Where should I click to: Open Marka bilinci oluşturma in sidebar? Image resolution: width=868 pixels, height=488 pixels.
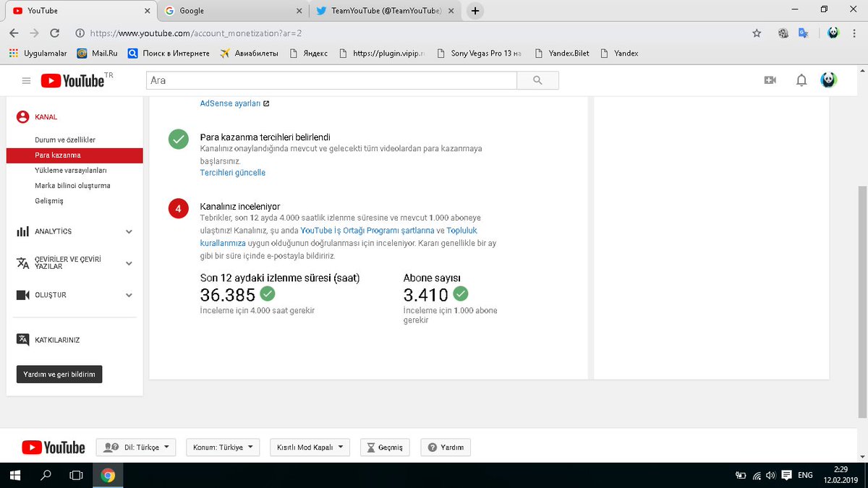click(72, 186)
